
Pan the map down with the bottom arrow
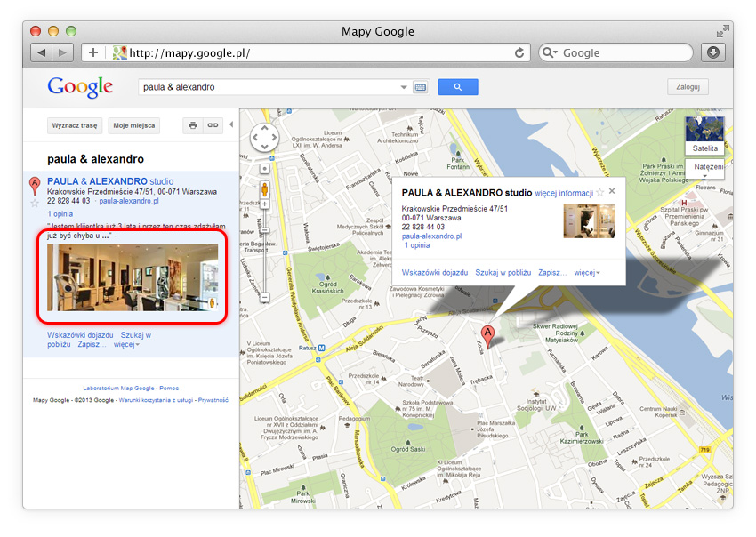[265, 146]
